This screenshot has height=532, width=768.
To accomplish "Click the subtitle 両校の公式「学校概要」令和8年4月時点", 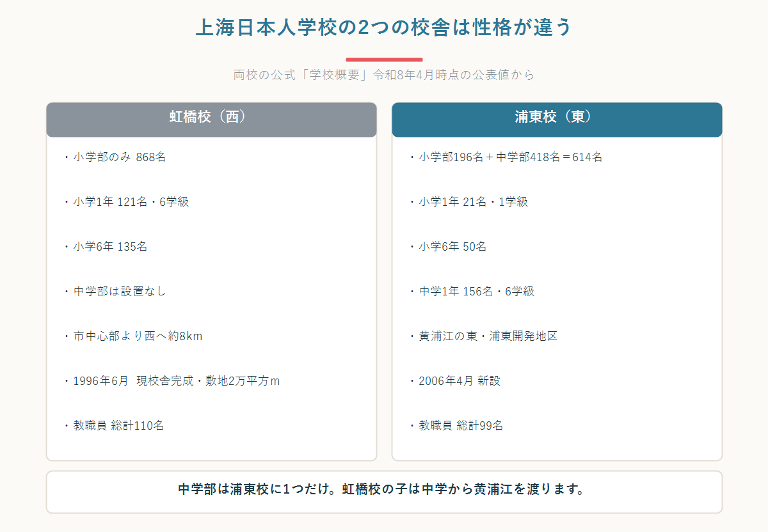I will 384,75.
